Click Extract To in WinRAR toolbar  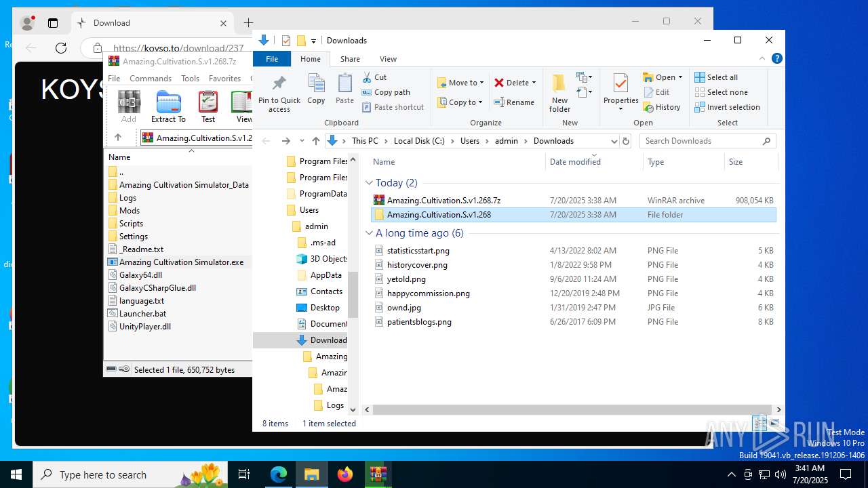[168, 106]
